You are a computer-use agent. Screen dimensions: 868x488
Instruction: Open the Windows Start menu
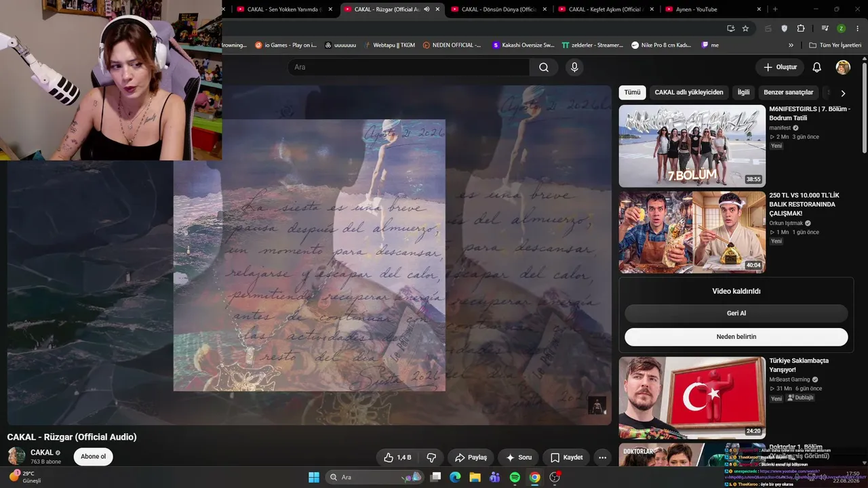pos(314,477)
